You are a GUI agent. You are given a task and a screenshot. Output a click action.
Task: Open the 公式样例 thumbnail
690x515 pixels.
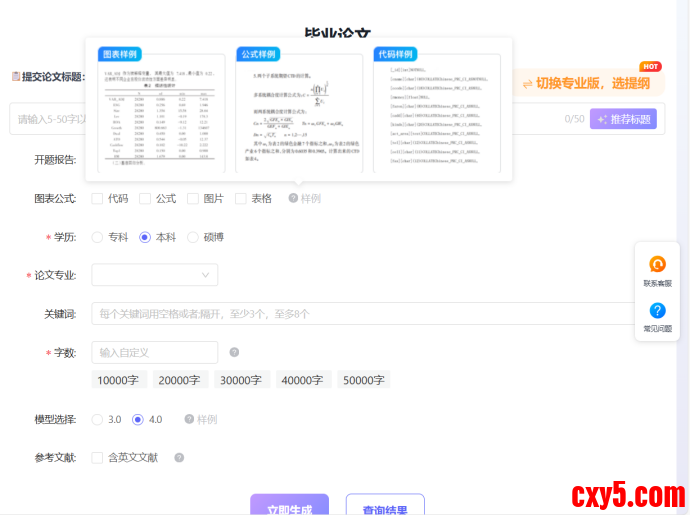[x=299, y=110]
